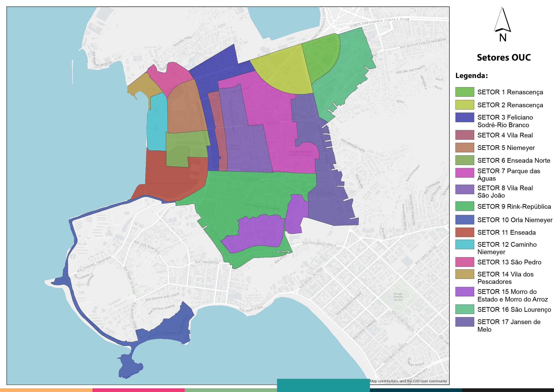Click SETOR 12 Caminho Niemeyer cyan swatch
The height and width of the screenshot is (392, 554).
[x=464, y=244]
